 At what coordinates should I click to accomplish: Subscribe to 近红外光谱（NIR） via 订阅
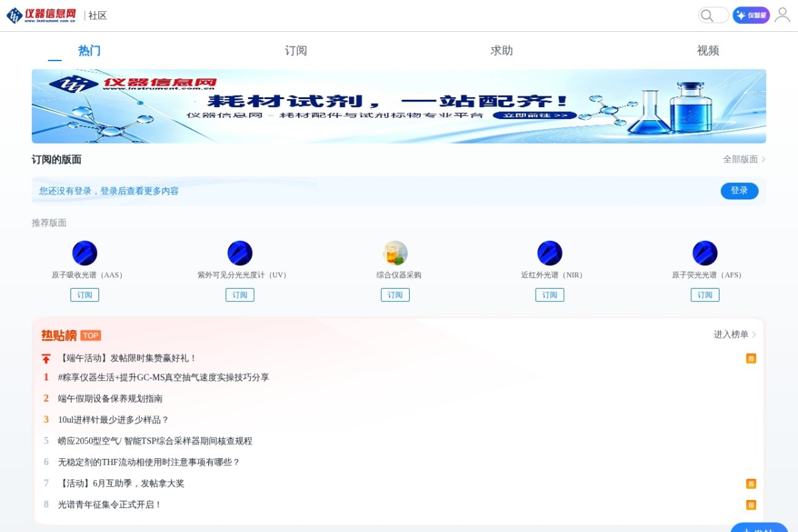550,295
